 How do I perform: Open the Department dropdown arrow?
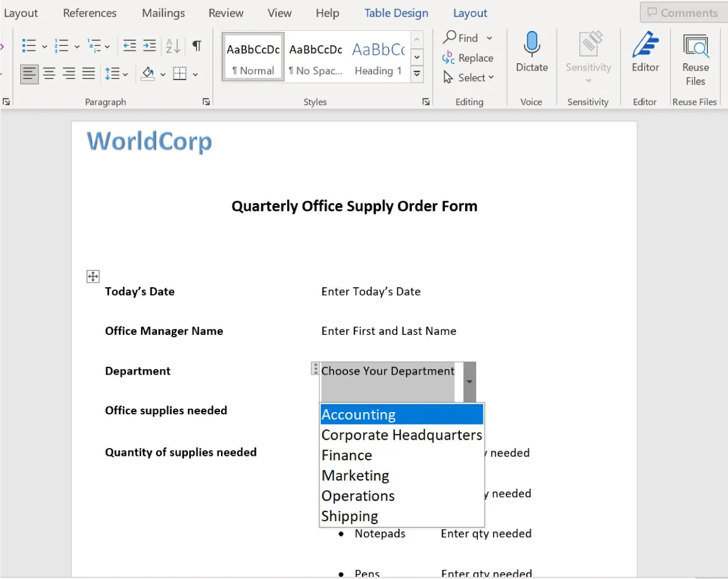(469, 381)
